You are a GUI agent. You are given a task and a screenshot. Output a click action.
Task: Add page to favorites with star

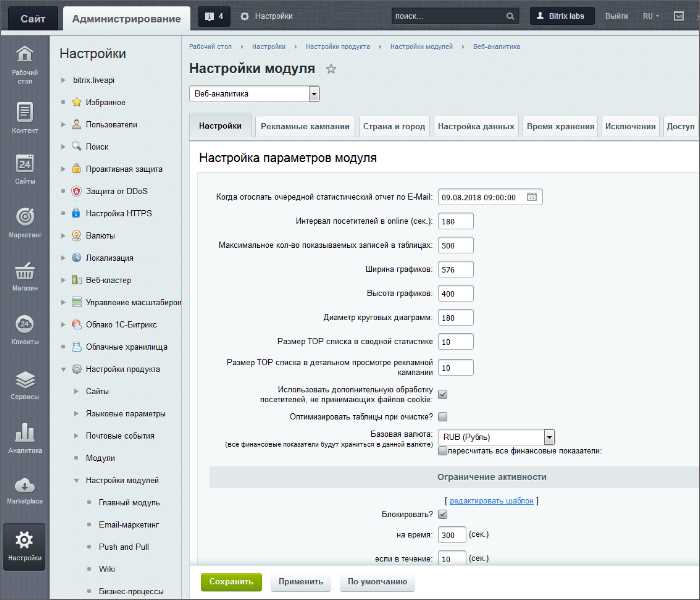click(331, 69)
